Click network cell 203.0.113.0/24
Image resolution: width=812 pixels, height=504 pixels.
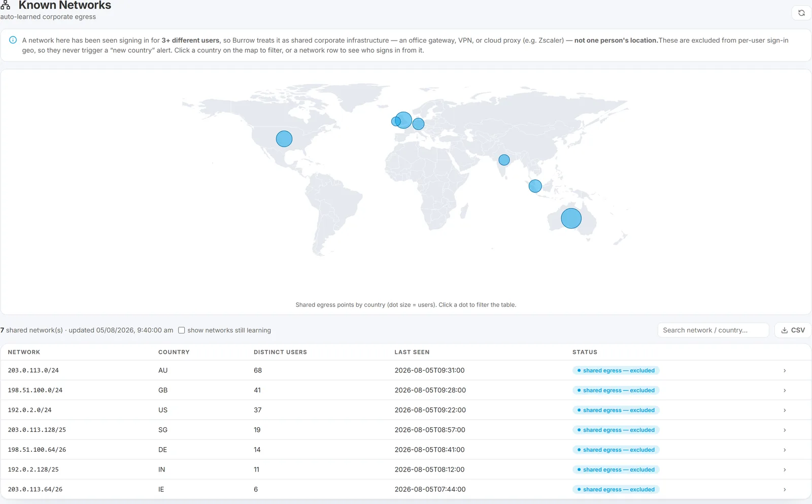pyautogui.click(x=33, y=371)
